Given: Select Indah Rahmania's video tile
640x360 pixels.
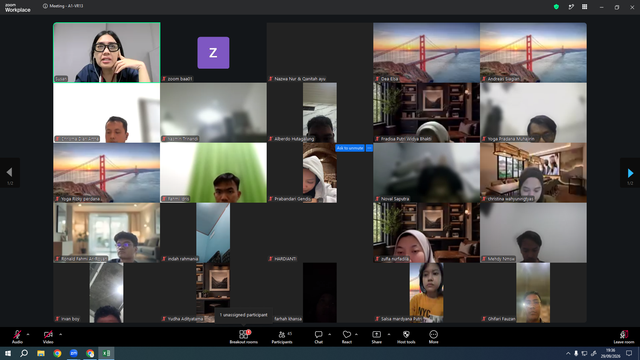Looking at the screenshot, I should (x=213, y=233).
